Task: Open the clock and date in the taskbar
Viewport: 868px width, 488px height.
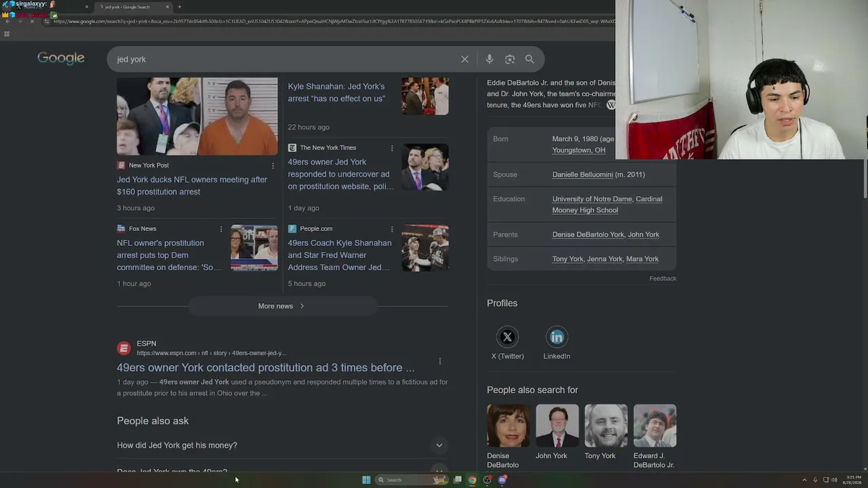Action: (x=854, y=480)
